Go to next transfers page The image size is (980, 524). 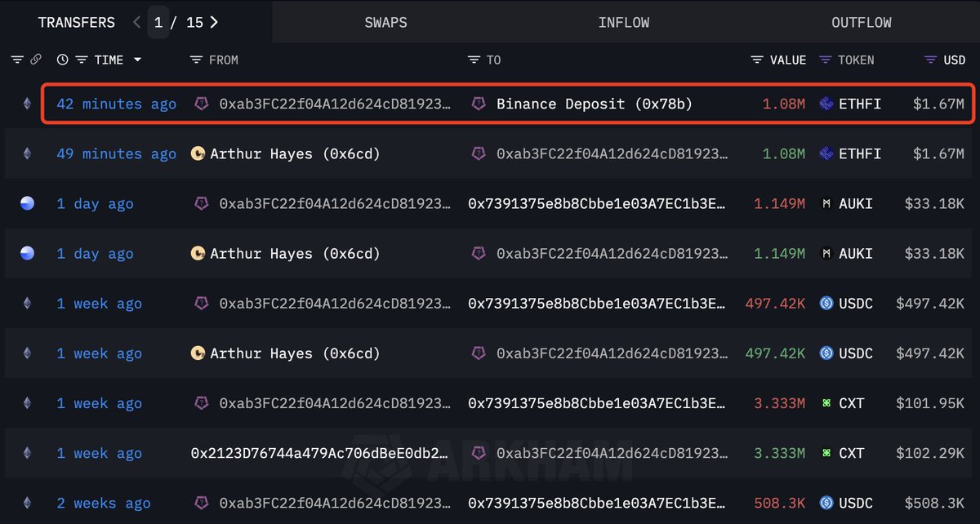pos(214,22)
